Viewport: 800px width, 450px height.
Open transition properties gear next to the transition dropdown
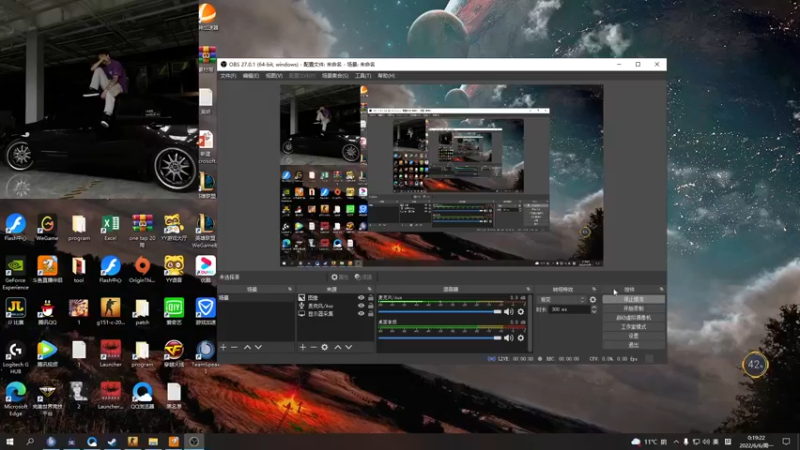click(593, 299)
